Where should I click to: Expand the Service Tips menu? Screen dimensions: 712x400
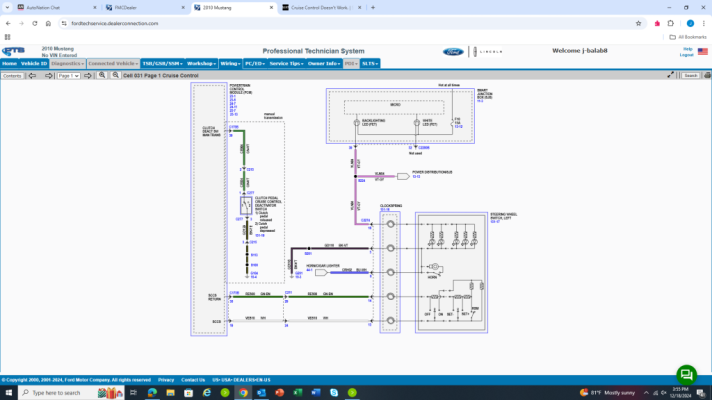point(286,64)
